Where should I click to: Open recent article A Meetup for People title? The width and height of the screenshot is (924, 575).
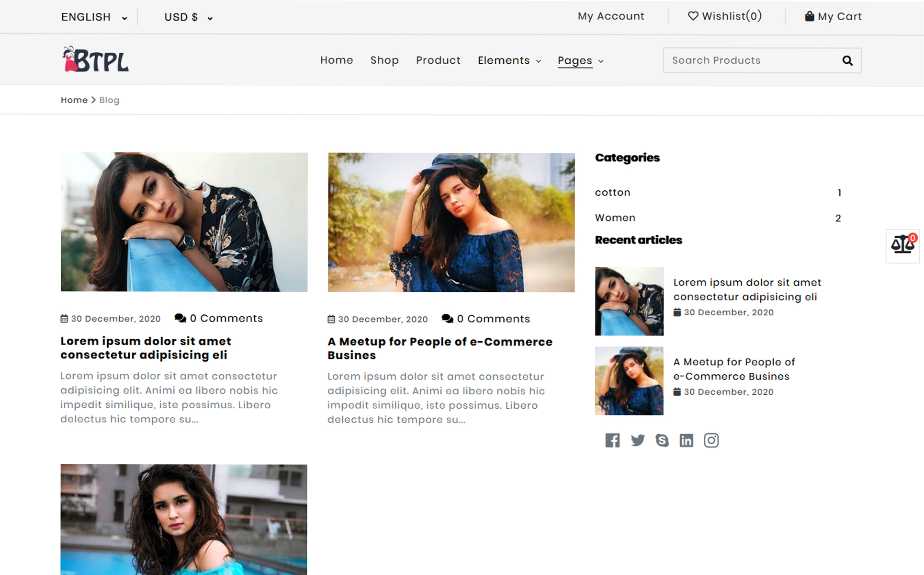point(733,369)
